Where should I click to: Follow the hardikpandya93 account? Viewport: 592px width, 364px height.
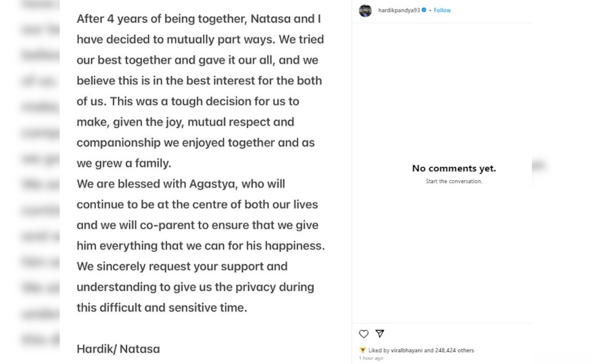click(x=442, y=10)
